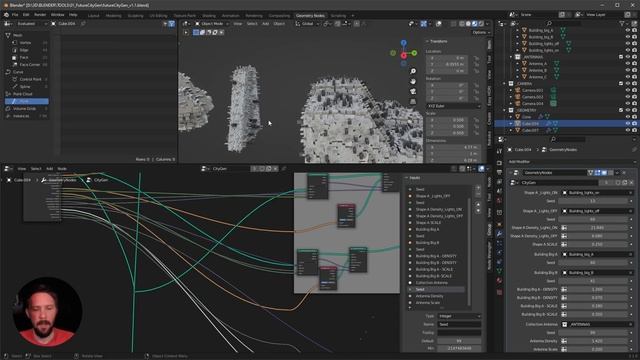
Task: Adjust the Shape A SCALE value slider
Action: pyautogui.click(x=597, y=244)
